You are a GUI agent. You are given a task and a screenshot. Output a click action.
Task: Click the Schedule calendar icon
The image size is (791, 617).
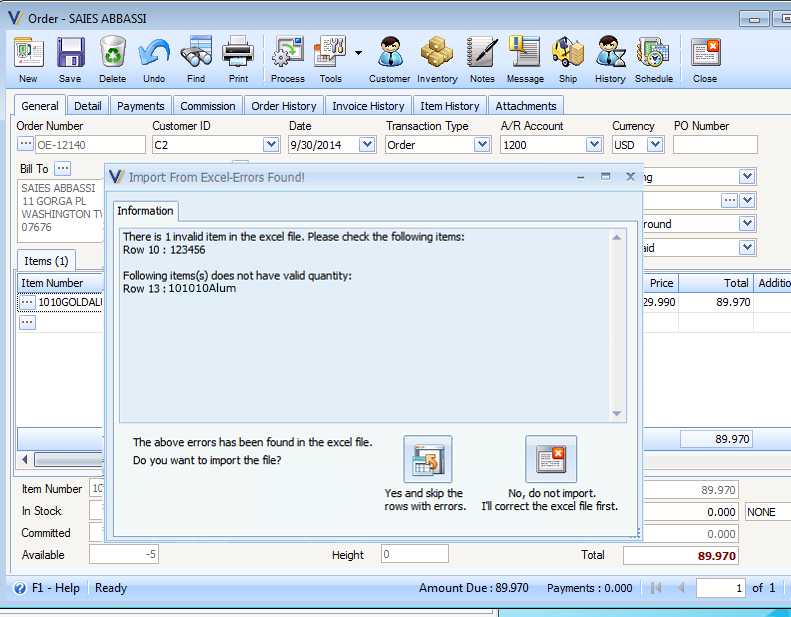point(653,52)
